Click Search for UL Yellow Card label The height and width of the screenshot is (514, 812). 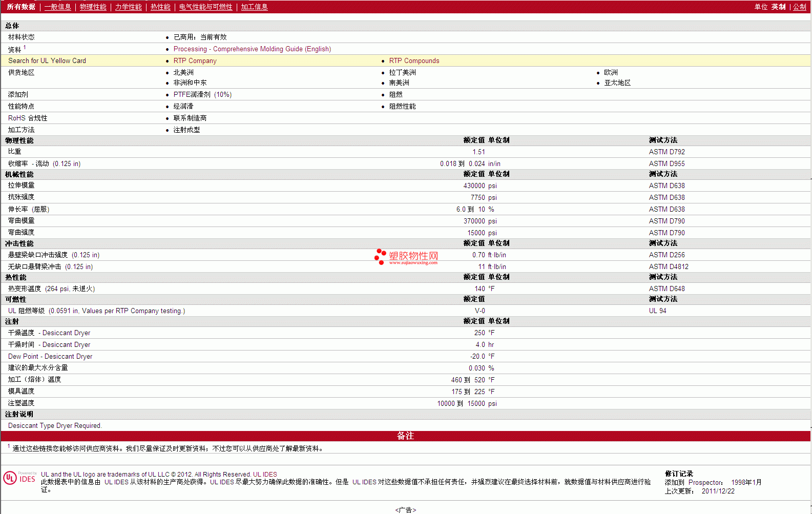click(47, 61)
